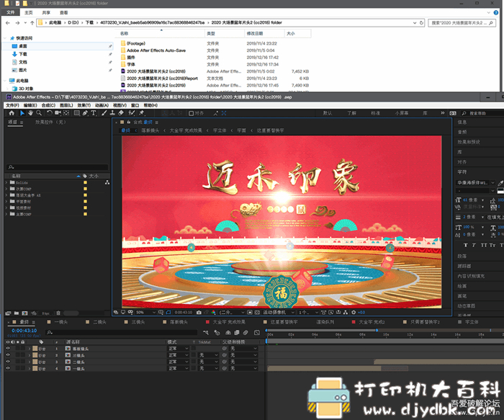
Task: Hide layer 1 落版镜头 with eye icon
Action: click(8, 349)
